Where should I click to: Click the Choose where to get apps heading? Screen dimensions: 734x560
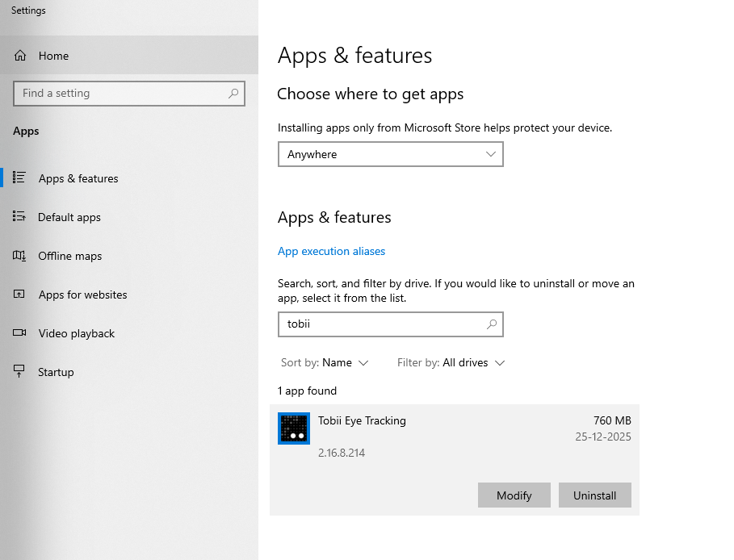tap(371, 94)
